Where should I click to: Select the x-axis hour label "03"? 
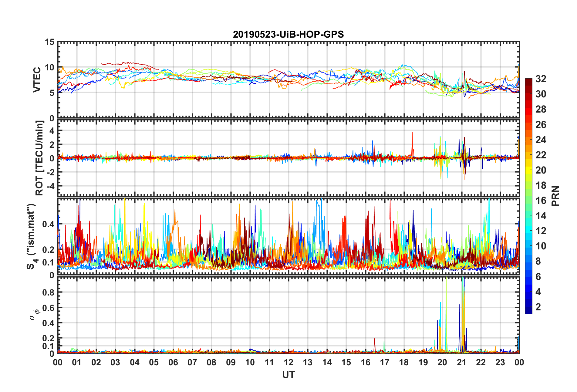(x=115, y=362)
